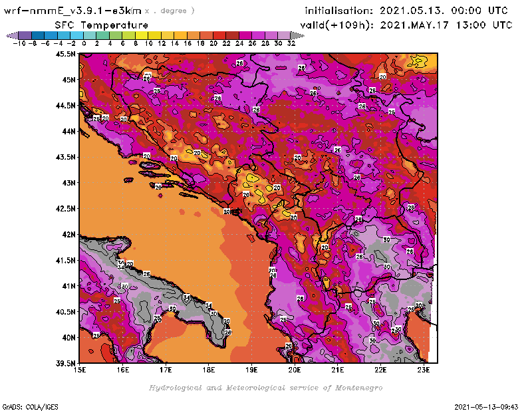The height and width of the screenshot is (411, 532).
Task: Pick the legend swatch between -2 and 0
Action: 76,35
